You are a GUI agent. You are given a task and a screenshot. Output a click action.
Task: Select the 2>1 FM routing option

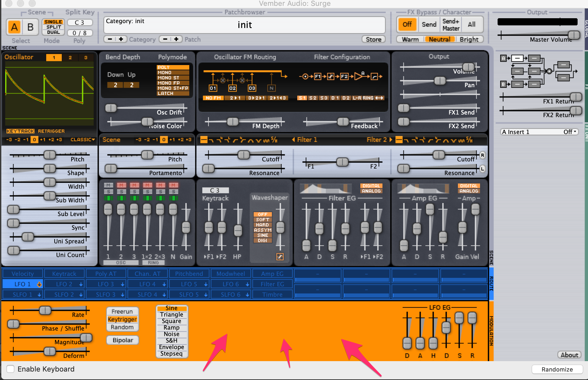235,98
